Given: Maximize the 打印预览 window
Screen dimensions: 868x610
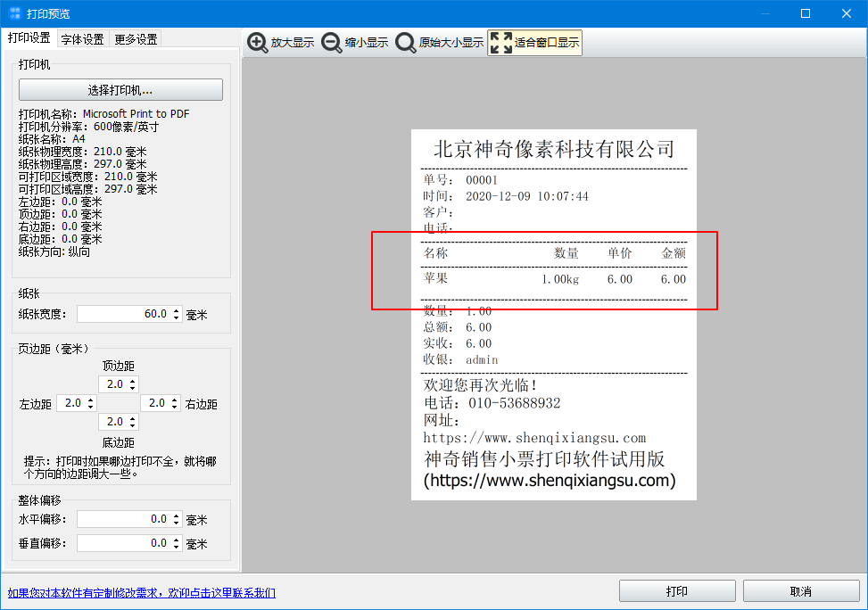Looking at the screenshot, I should click(x=806, y=13).
